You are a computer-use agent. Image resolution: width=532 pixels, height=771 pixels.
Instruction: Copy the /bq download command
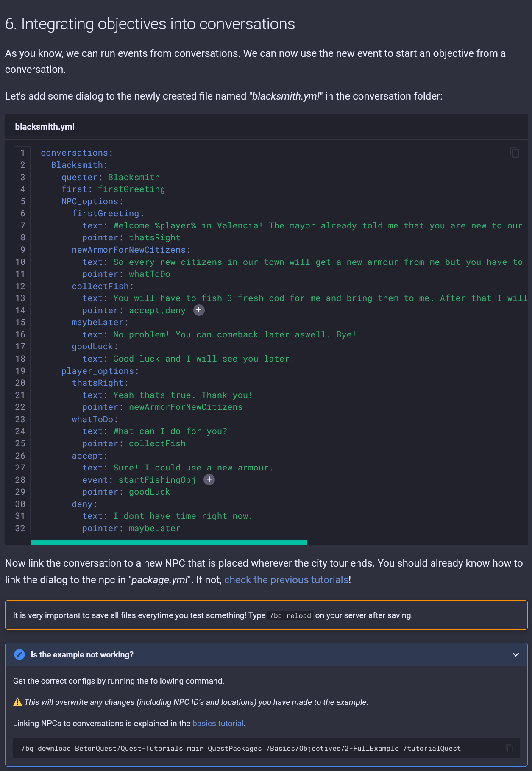[x=510, y=748]
